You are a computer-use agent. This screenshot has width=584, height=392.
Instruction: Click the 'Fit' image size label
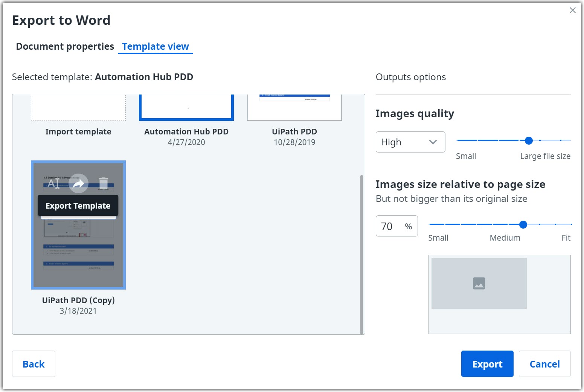click(566, 238)
